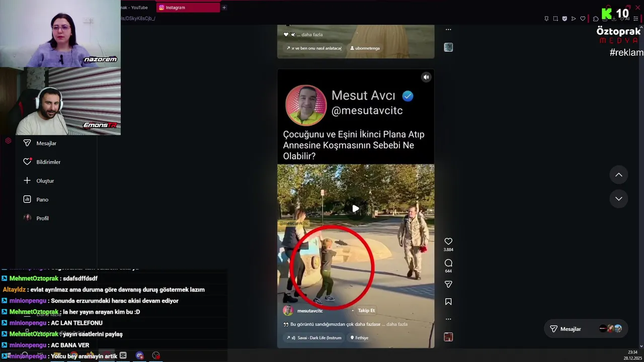The width and height of the screenshot is (644, 362).
Task: Click the @mesutavcitc handle text
Action: coord(367,111)
